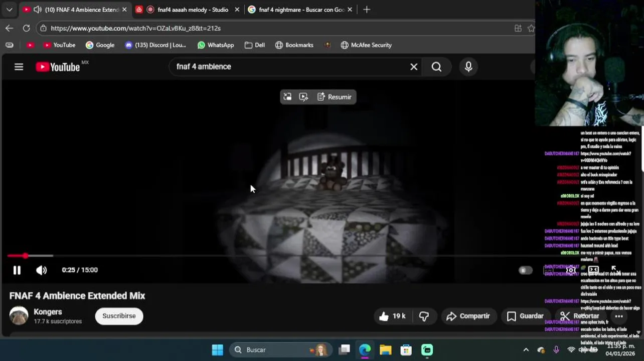Open the YouTube bookmark
The height and width of the screenshot is (361, 644).
(59, 45)
